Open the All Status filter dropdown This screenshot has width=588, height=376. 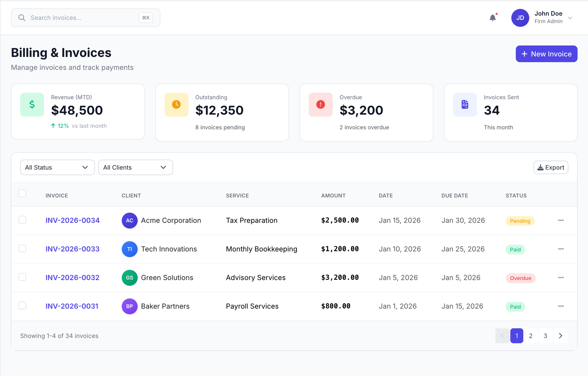pyautogui.click(x=57, y=167)
